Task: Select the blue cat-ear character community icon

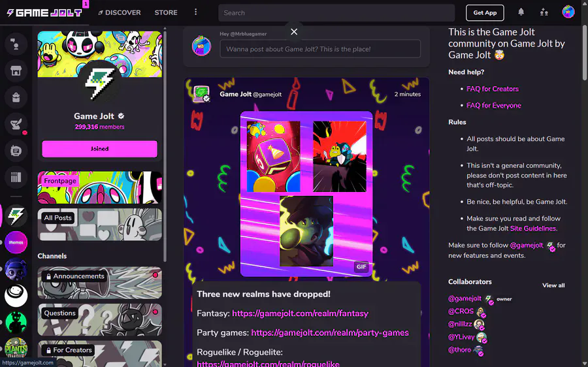Action: pos(16,269)
